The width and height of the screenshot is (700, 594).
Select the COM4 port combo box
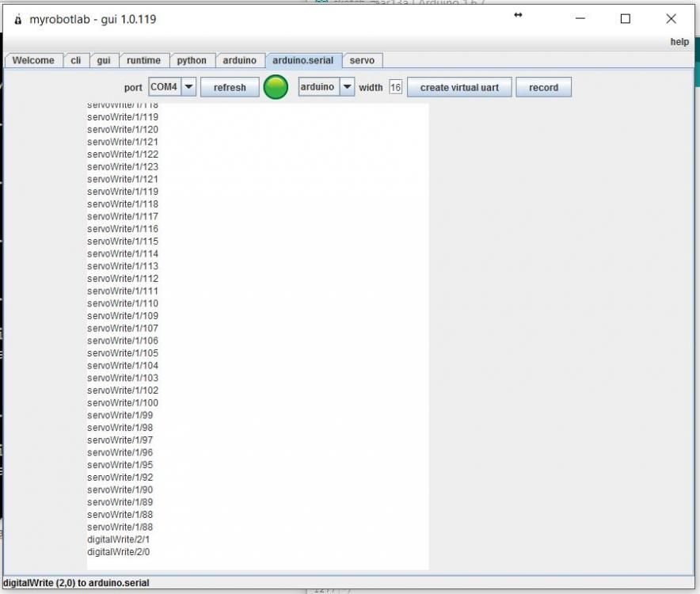[x=172, y=86]
